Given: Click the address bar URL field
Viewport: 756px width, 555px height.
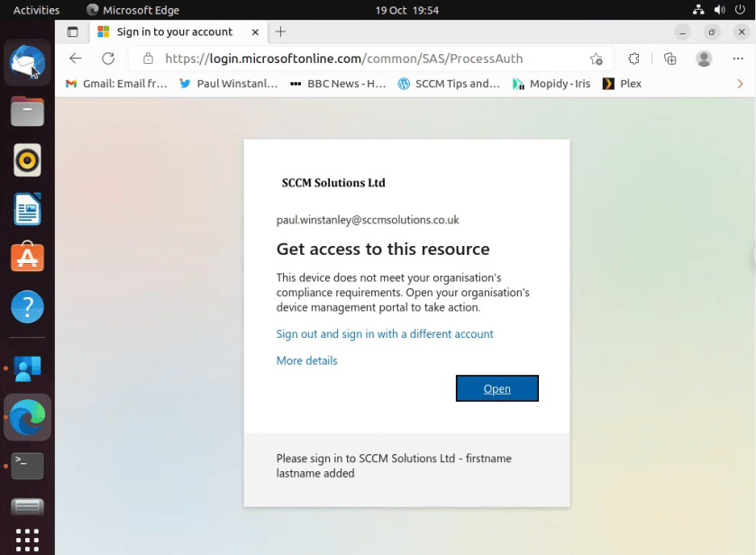Looking at the screenshot, I should [360, 58].
